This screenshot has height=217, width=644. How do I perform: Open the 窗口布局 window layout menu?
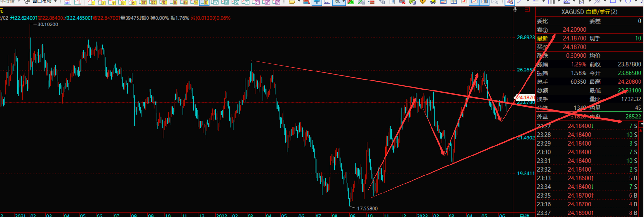(41, 2)
